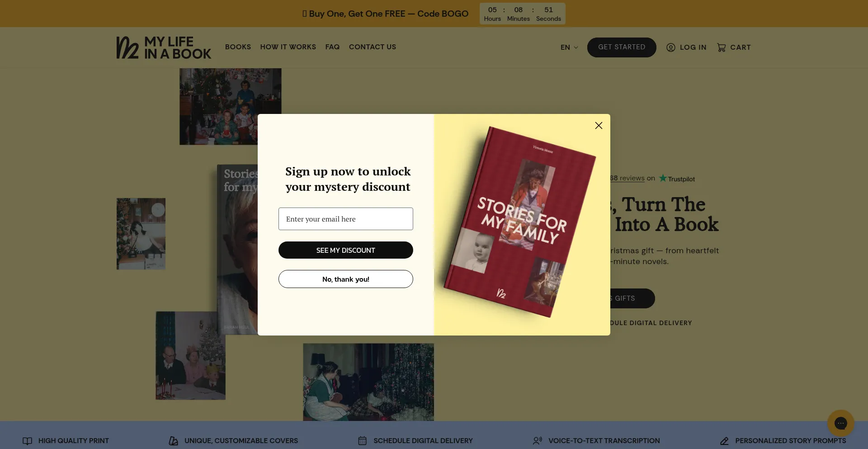The width and height of the screenshot is (868, 449).
Task: Open the chat support bubble icon
Action: (840, 423)
